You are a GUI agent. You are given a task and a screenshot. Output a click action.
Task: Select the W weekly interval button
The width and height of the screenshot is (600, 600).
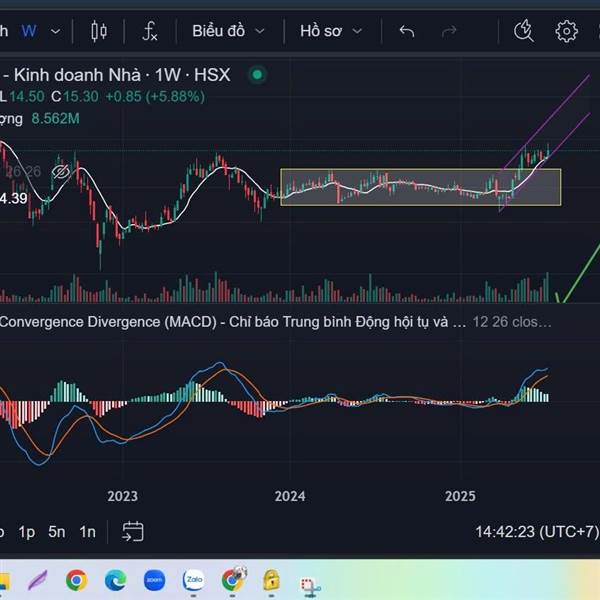29,31
